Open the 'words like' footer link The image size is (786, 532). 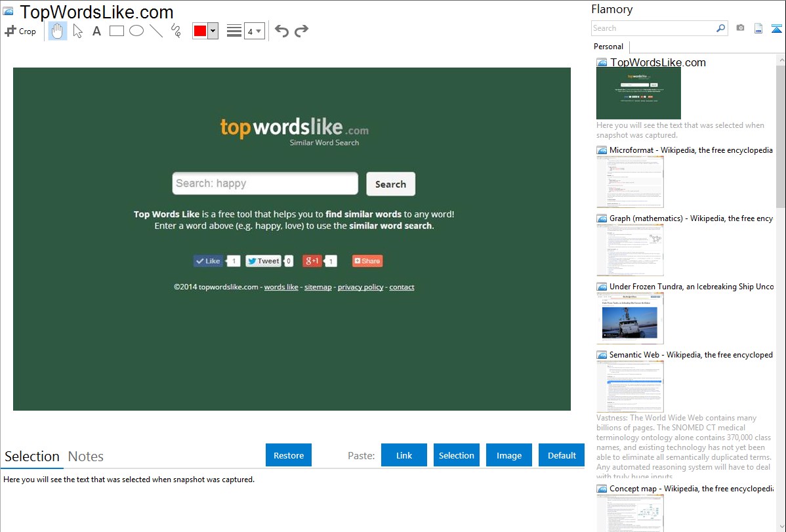(281, 287)
